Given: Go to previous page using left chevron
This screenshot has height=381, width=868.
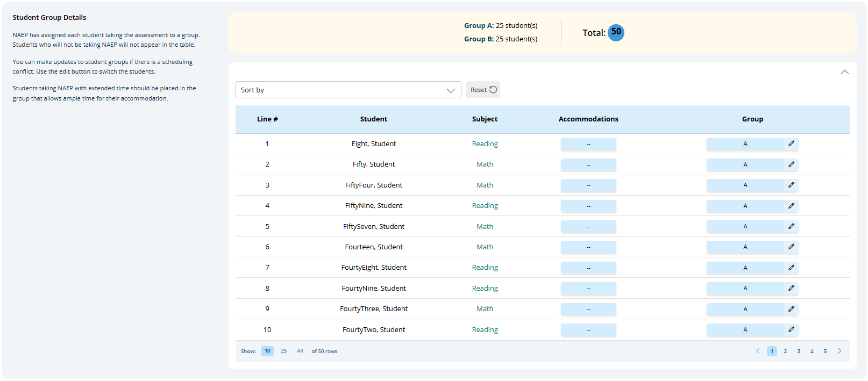Looking at the screenshot, I should tap(758, 351).
